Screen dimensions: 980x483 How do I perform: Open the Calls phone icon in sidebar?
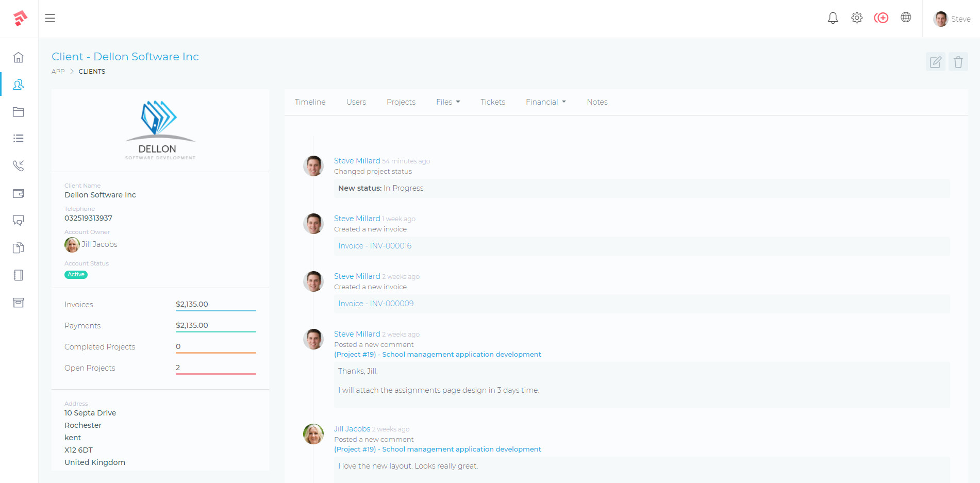pyautogui.click(x=18, y=165)
